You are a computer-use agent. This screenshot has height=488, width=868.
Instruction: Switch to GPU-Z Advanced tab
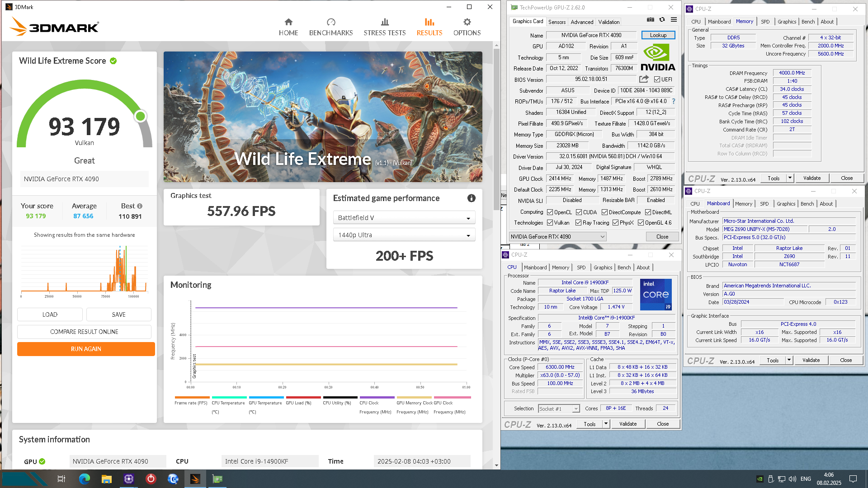[582, 22]
